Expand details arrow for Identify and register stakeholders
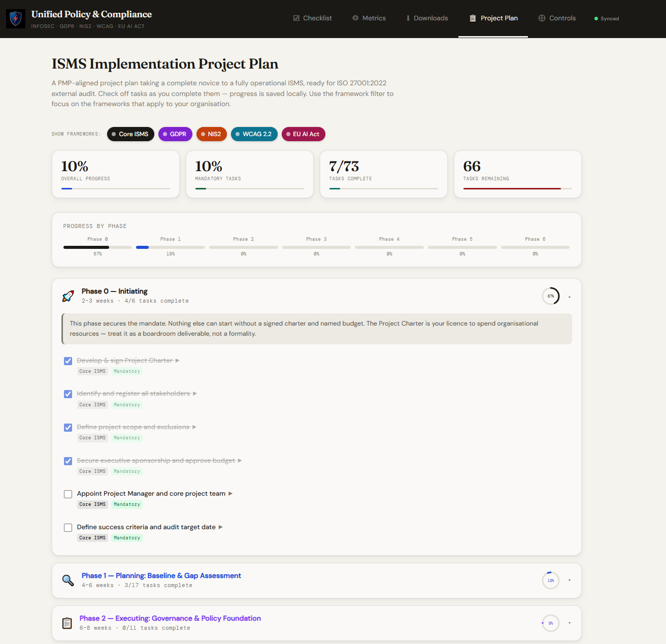 tap(195, 394)
